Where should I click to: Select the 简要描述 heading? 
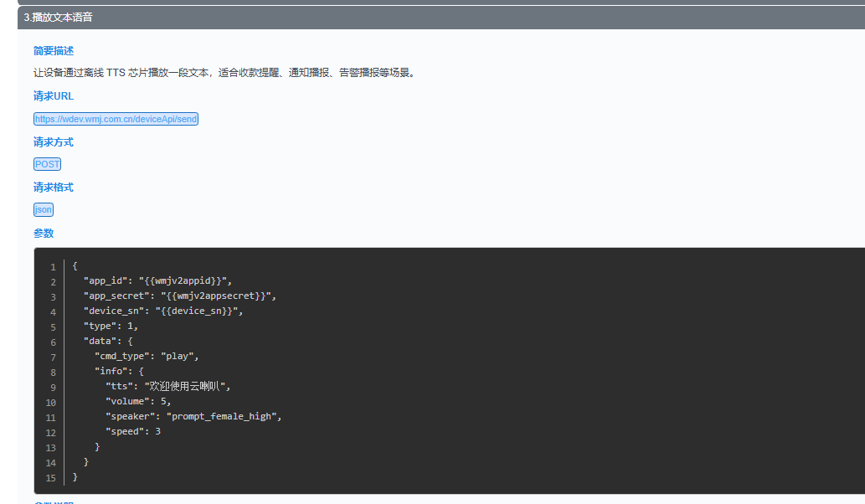coord(54,51)
